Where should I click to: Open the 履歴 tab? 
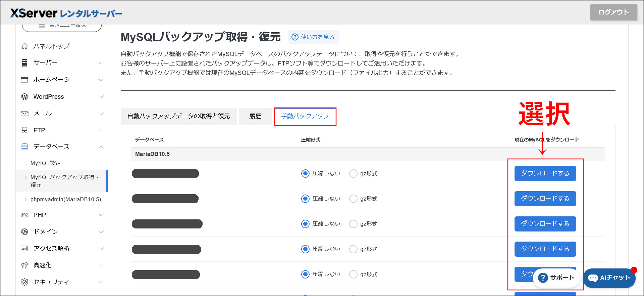tap(255, 116)
